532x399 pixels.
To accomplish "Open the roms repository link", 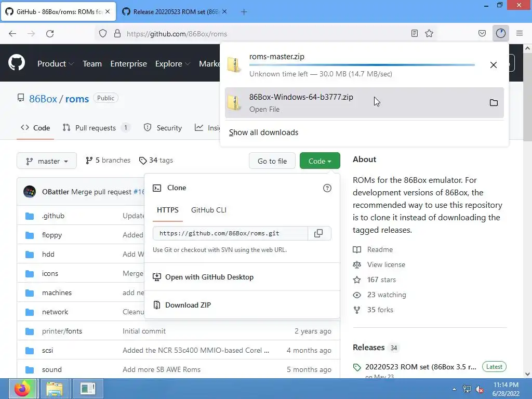I will [x=77, y=99].
